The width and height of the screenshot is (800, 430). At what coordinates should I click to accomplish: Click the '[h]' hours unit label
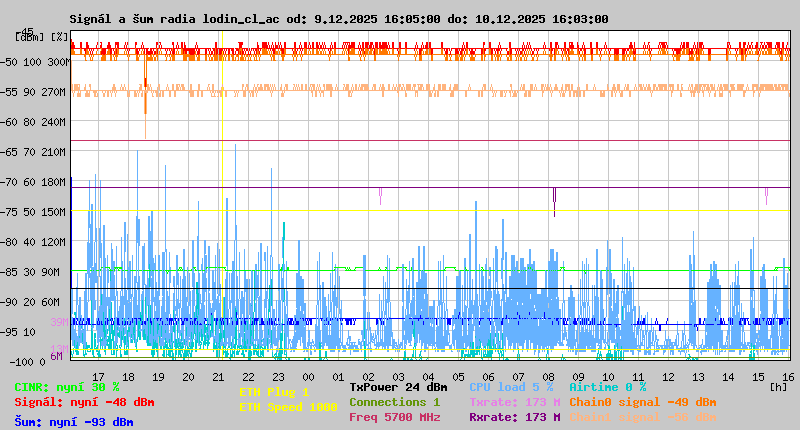pyautogui.click(x=779, y=387)
